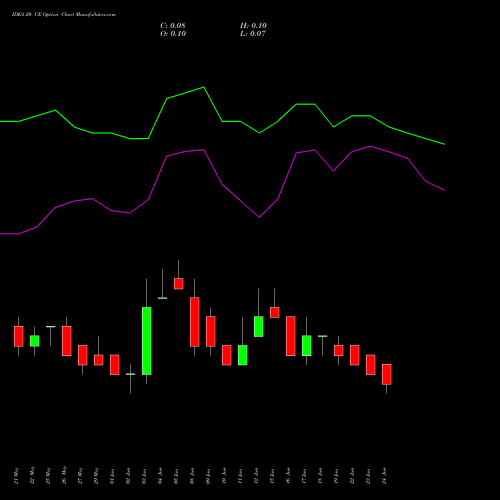This screenshot has height=500, width=500.
Task: Select the long red candlestick above 08 Jun
Action: (194, 322)
